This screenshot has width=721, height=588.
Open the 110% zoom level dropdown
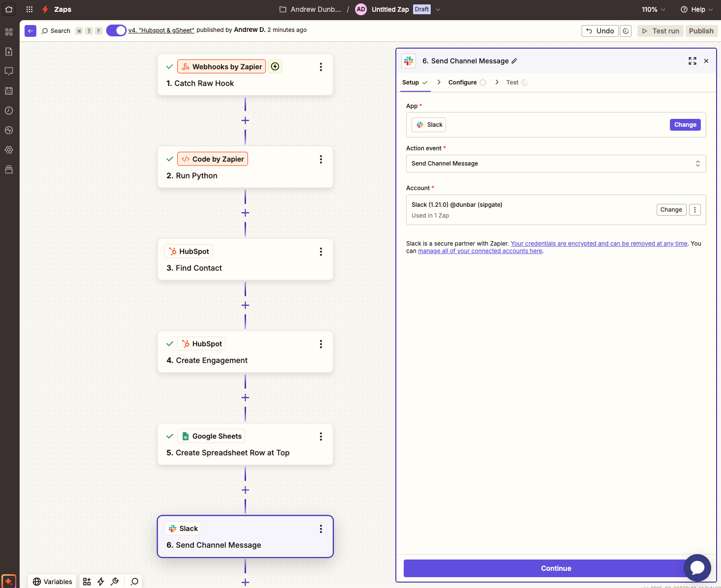653,9
